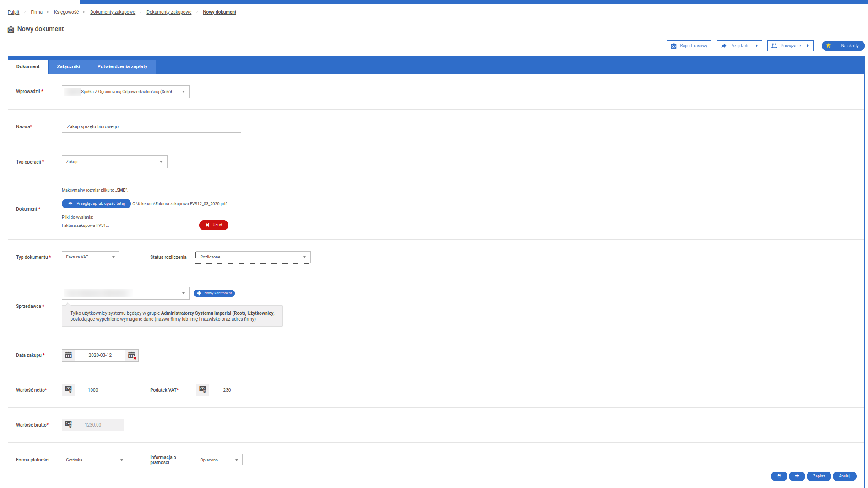Expand the Status rozliczenia dropdown
The height and width of the screenshot is (488, 868).
pos(253,257)
